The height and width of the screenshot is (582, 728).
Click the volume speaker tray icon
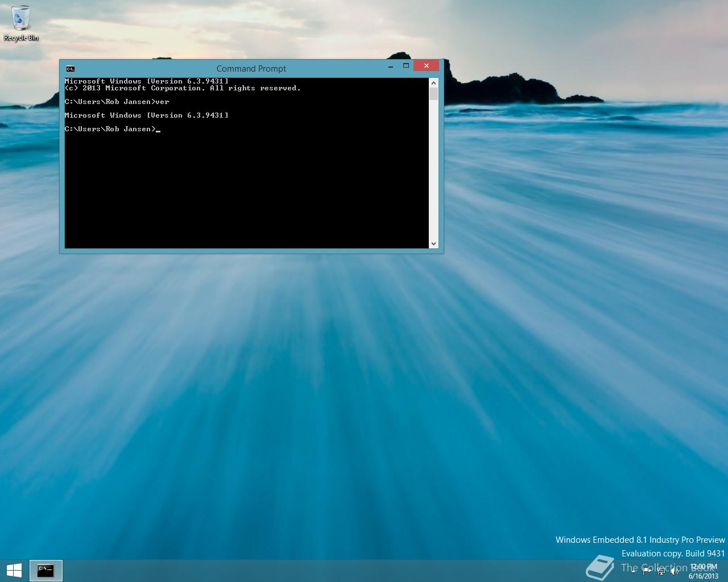(x=675, y=571)
